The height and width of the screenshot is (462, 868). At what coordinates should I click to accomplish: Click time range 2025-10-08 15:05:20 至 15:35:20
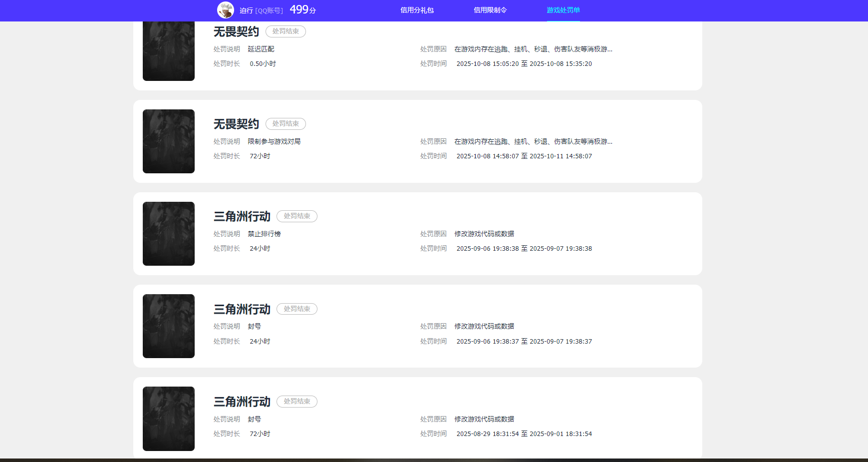pyautogui.click(x=524, y=64)
